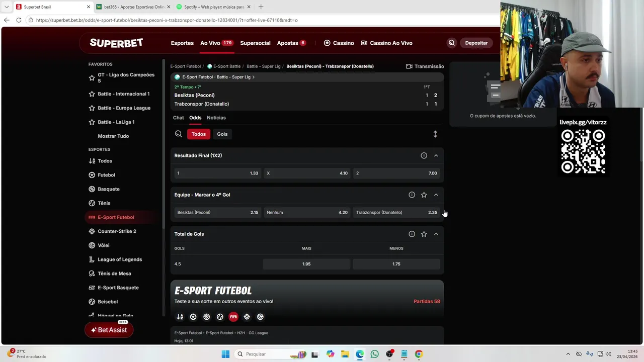Collapse the Total de Gols section

436,234
